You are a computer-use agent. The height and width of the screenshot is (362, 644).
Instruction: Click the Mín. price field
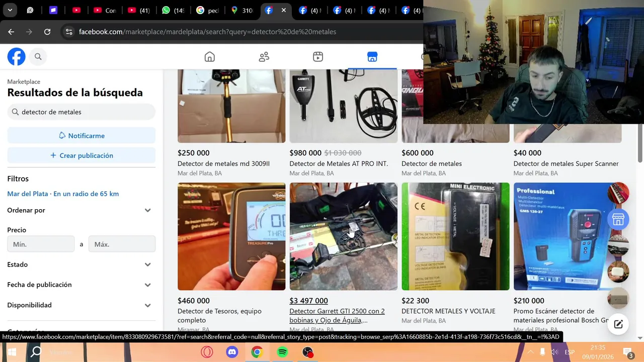tap(41, 244)
